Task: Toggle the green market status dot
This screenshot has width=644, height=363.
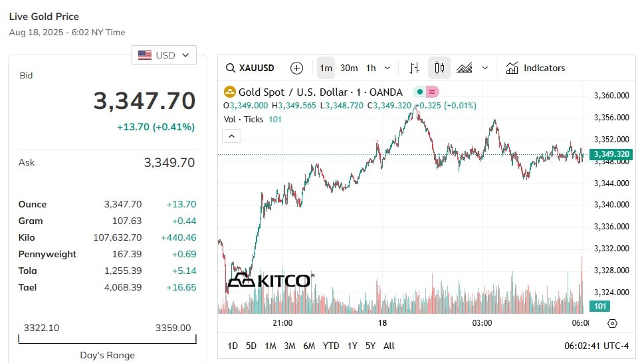Action: pos(420,92)
